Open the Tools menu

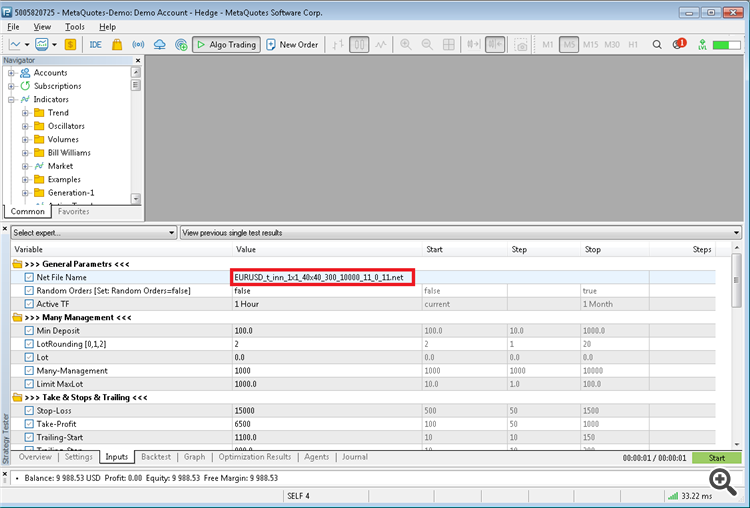click(x=75, y=27)
